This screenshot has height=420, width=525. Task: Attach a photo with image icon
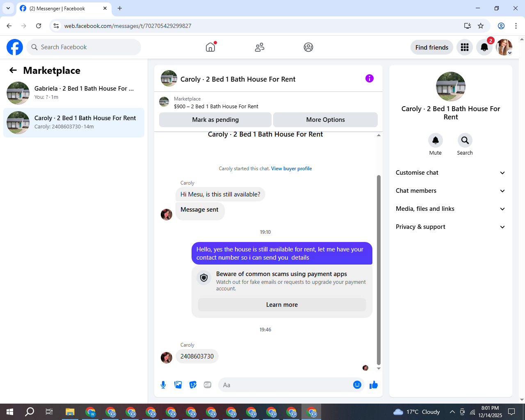pyautogui.click(x=178, y=385)
